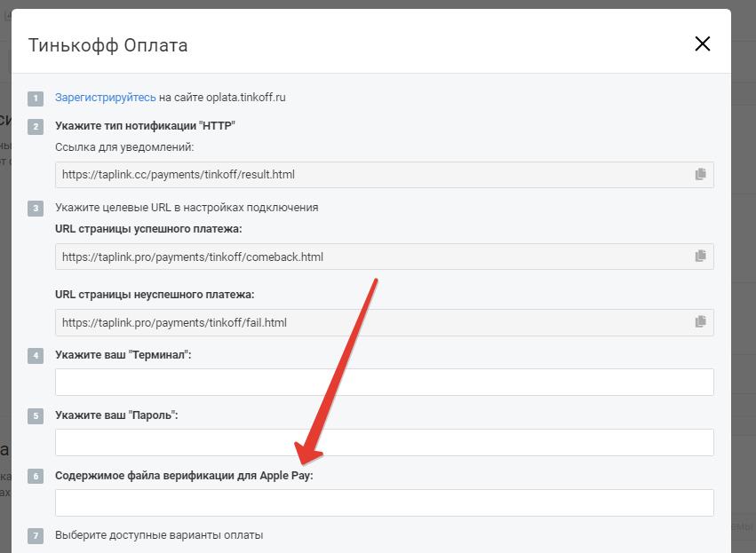Click the text Укажите целевые URL в настройках подключения
This screenshot has height=553, width=756.
pos(187,208)
